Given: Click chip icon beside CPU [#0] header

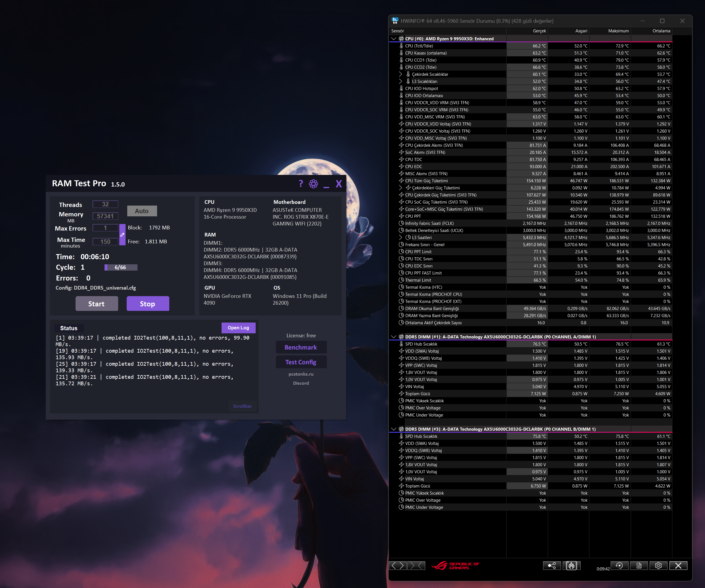Looking at the screenshot, I should 401,39.
